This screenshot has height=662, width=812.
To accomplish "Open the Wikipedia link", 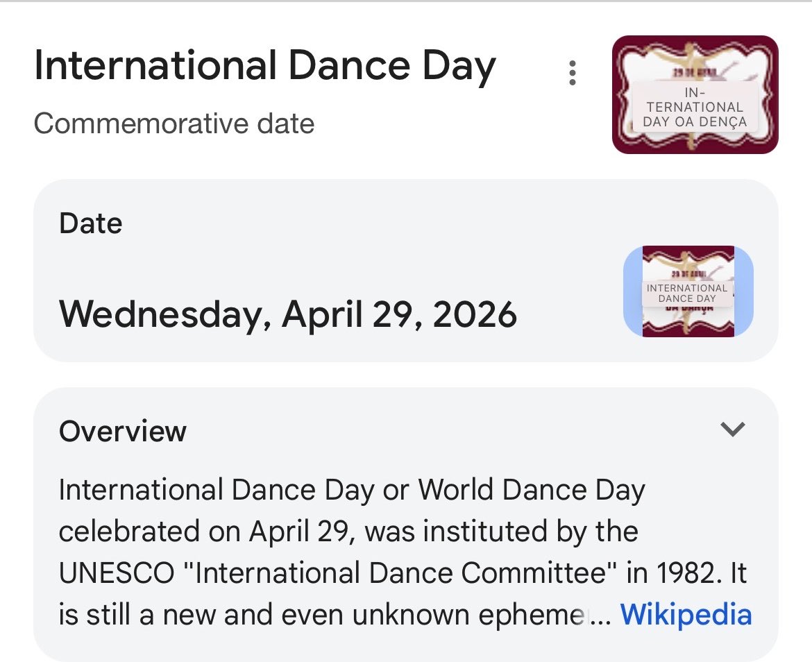I will 686,615.
